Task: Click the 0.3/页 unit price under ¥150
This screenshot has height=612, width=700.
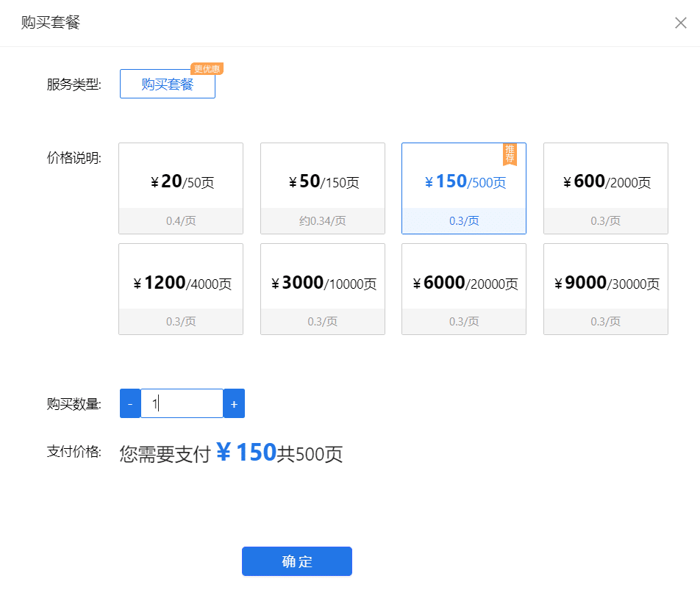Action: 463,221
